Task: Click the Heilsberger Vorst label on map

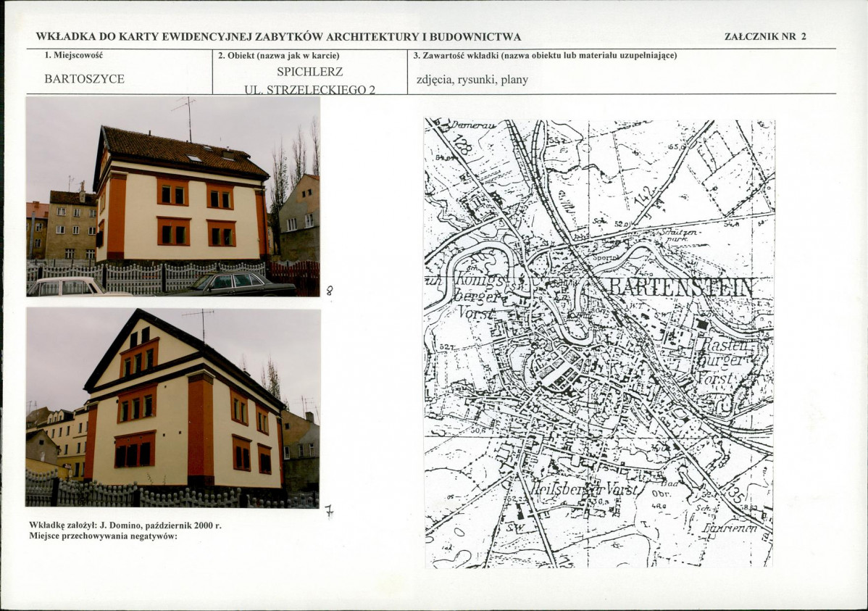Action: [585, 490]
